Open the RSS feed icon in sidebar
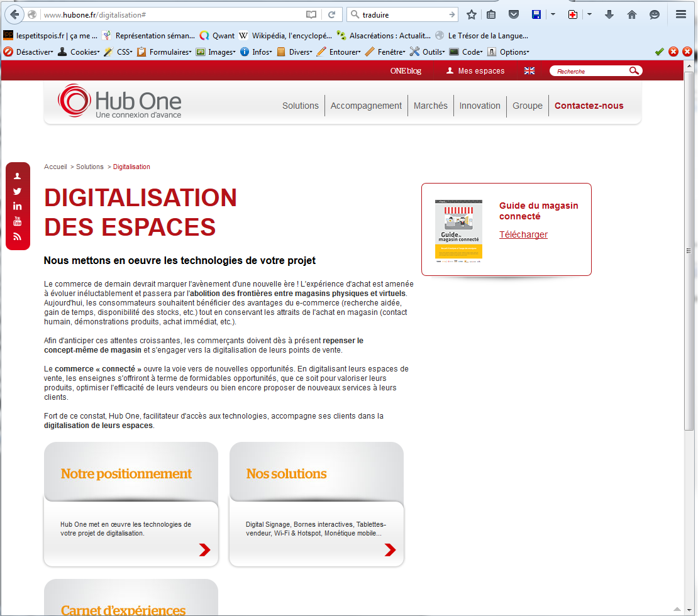The image size is (698, 616). click(x=17, y=237)
